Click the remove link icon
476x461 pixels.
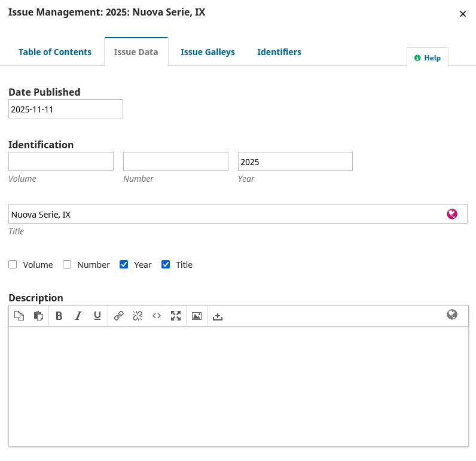point(138,316)
